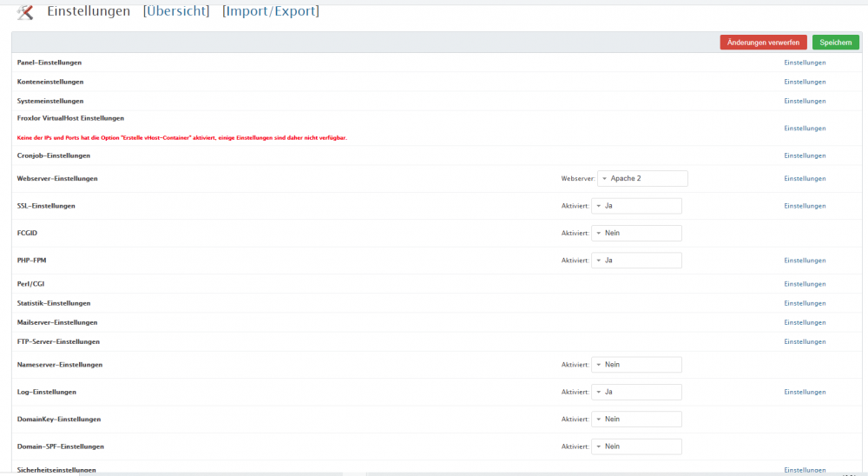Open Einstellungen link for FTP-Server-Einstellungen
The image size is (868, 476).
click(x=805, y=341)
